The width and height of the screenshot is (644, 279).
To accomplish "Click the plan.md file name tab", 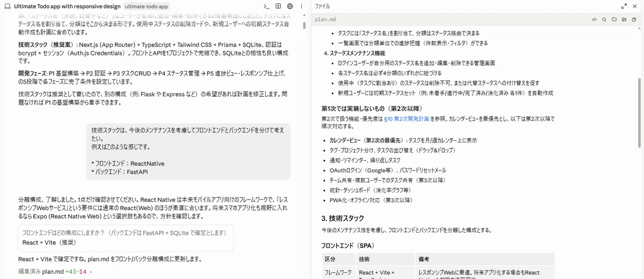I will pos(326,19).
